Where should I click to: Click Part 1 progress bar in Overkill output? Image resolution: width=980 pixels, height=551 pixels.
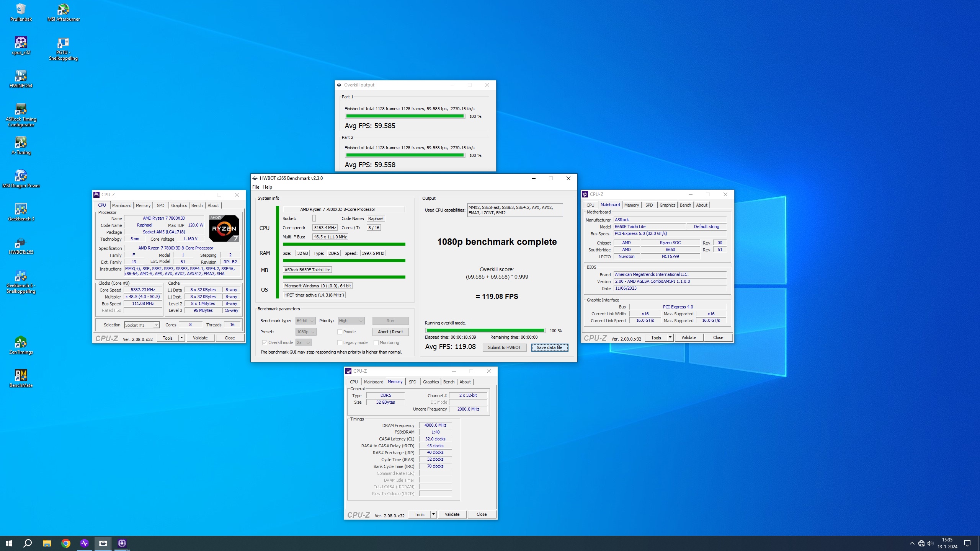coord(405,116)
